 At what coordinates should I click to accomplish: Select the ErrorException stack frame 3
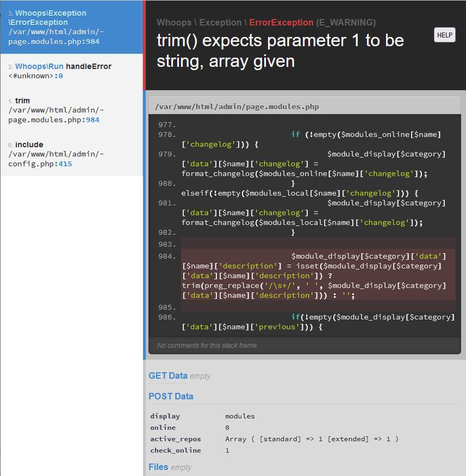pyautogui.click(x=71, y=27)
